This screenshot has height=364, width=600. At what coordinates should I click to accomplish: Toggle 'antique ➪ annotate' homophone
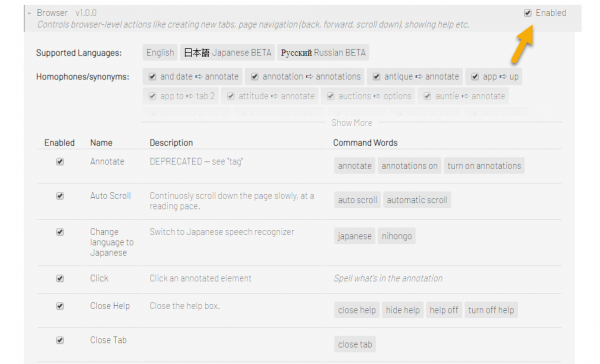click(377, 77)
